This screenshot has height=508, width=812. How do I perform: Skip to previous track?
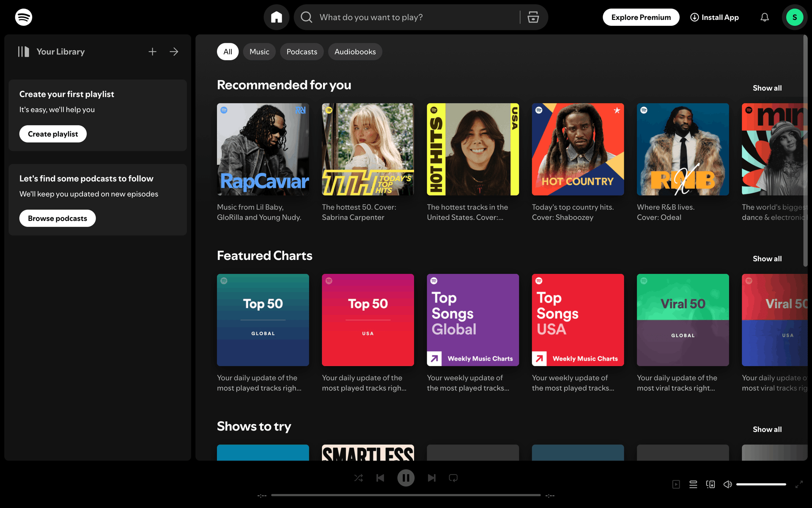click(x=380, y=478)
